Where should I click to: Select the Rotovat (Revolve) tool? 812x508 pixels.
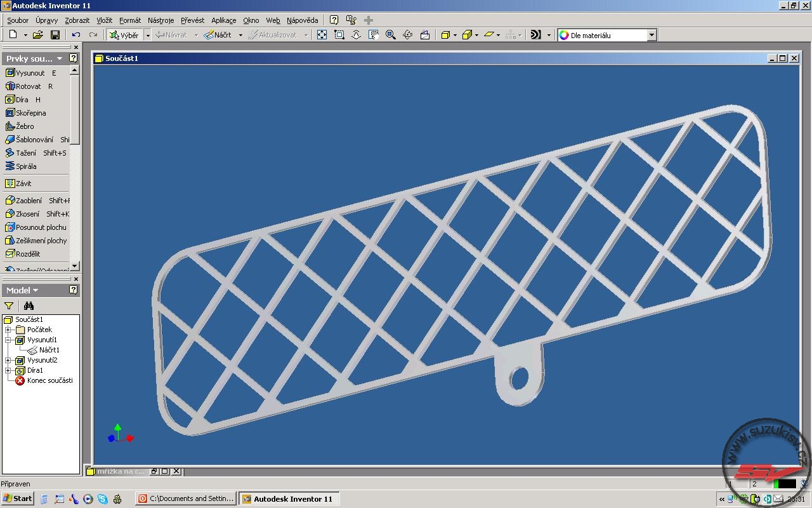click(x=28, y=86)
